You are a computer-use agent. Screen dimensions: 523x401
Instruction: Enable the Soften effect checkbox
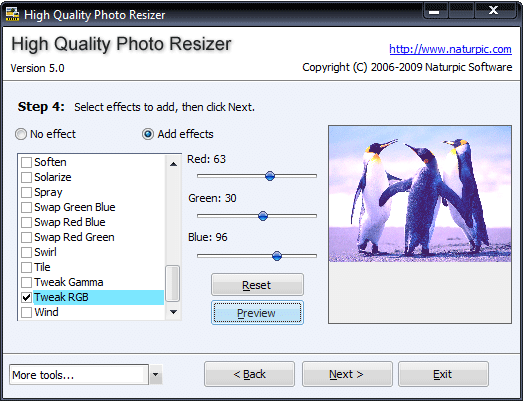(x=26, y=162)
